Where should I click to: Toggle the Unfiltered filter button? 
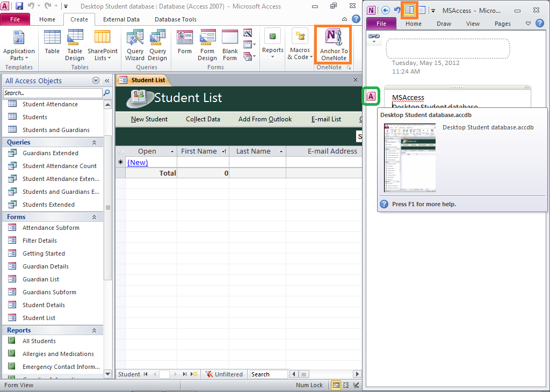point(224,374)
